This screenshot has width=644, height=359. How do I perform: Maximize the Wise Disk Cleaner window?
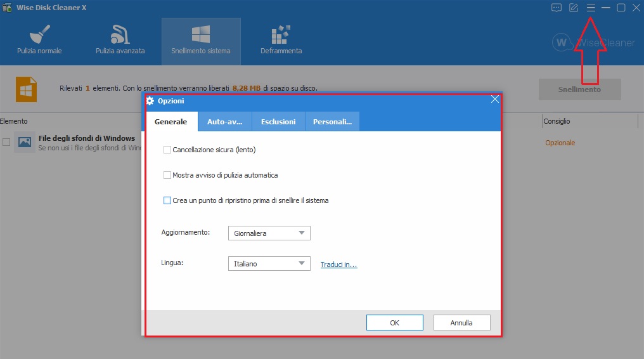pos(621,8)
